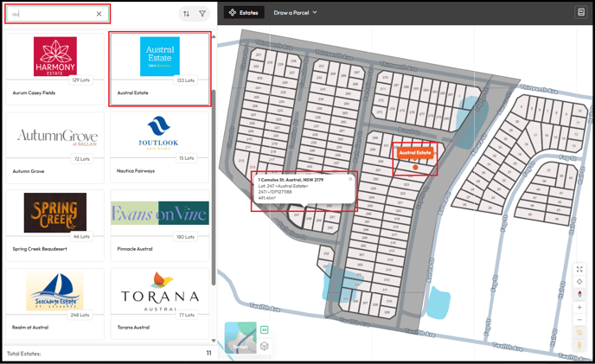Click the estate list scrollbar thumb
Image resolution: width=595 pixels, height=364 pixels.
coord(214,188)
